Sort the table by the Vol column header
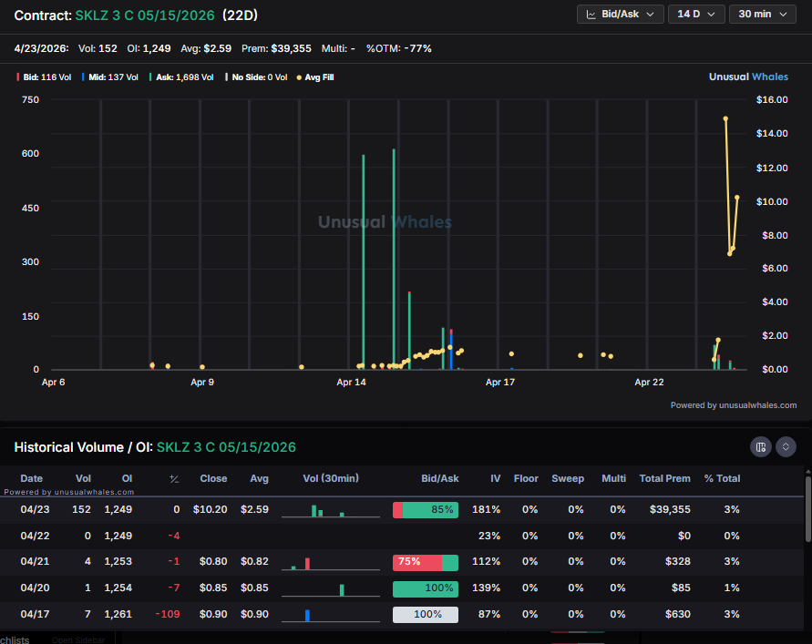Image resolution: width=812 pixels, height=644 pixels. (x=83, y=478)
